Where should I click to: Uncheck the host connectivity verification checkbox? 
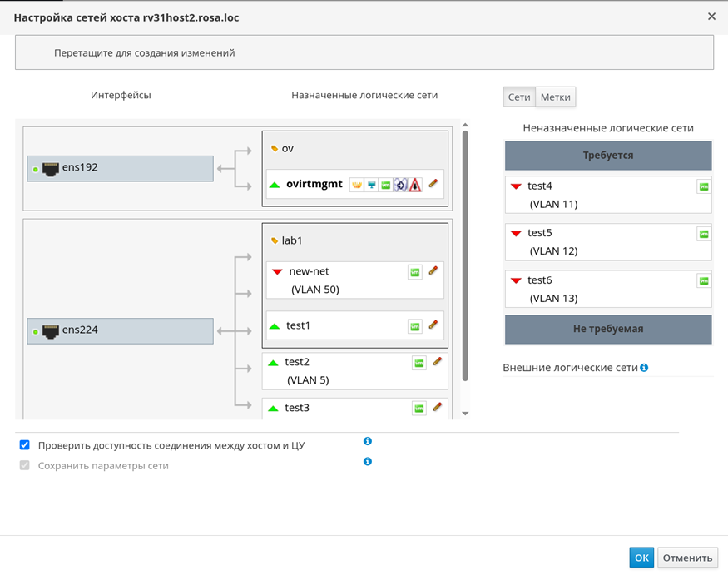point(25,445)
